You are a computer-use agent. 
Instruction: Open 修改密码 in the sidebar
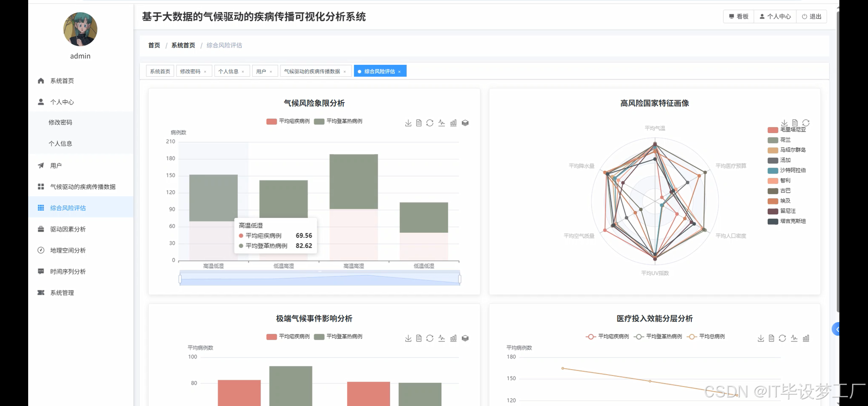coord(81,123)
